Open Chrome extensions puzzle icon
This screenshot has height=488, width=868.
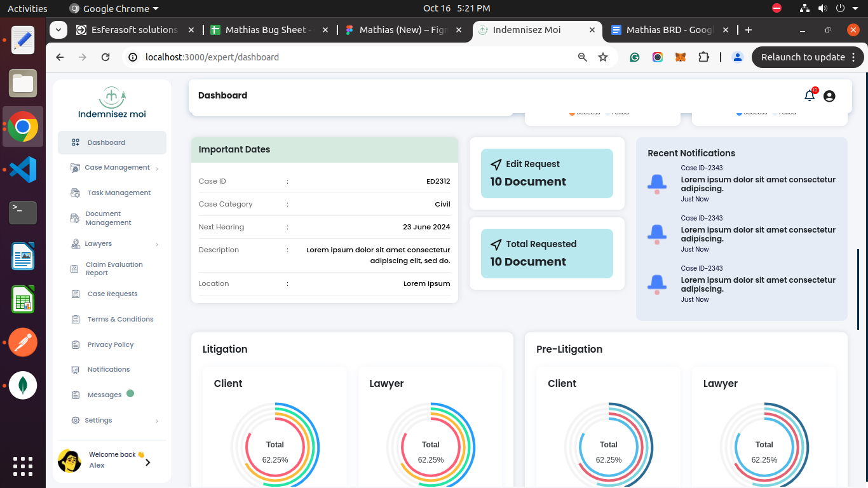703,57
